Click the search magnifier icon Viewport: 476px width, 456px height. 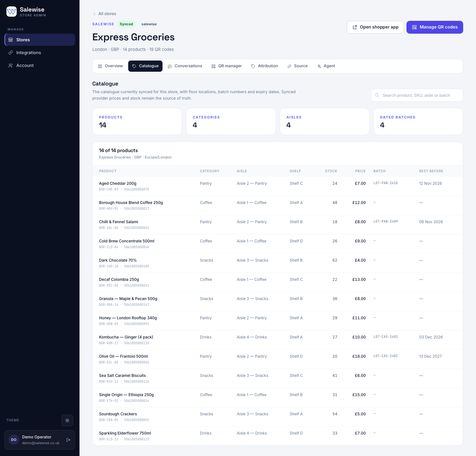pyautogui.click(x=377, y=95)
